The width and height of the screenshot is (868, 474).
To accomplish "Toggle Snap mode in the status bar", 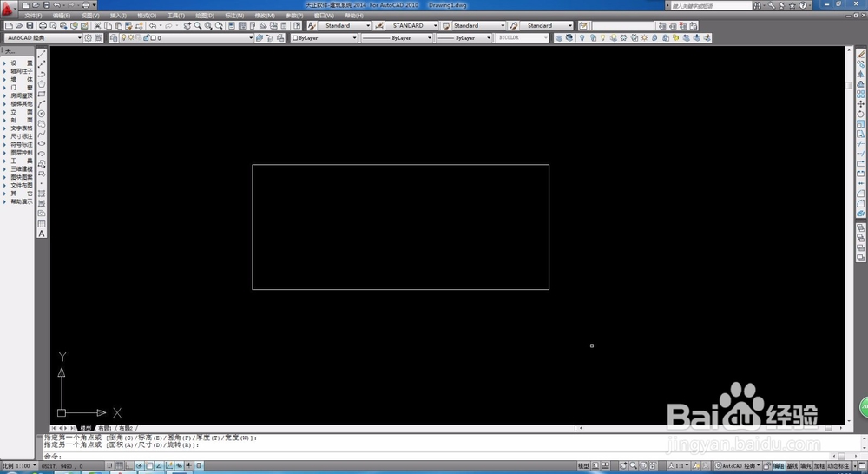I will (x=109, y=465).
